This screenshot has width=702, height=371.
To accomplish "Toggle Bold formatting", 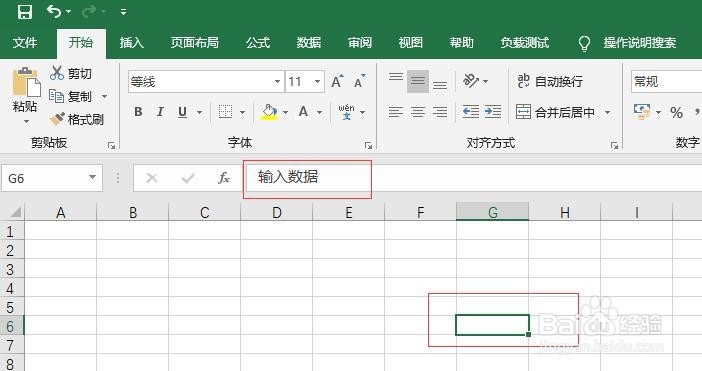I will click(x=138, y=111).
